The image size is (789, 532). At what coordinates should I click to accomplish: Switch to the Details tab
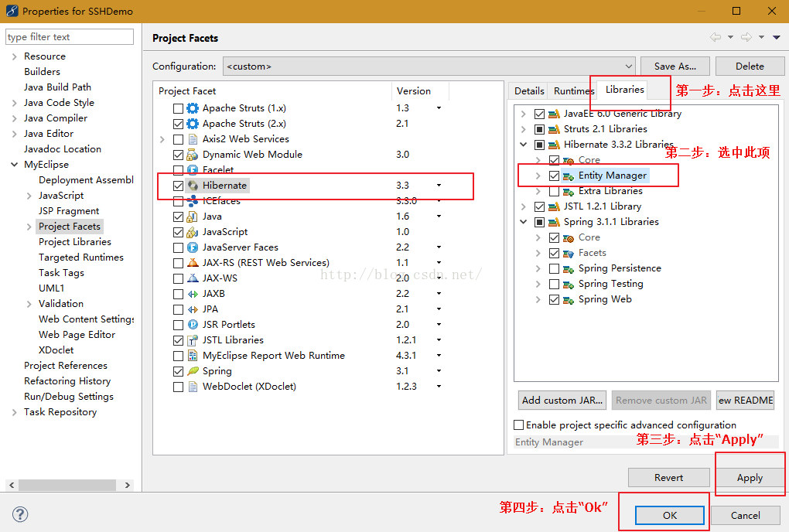click(529, 91)
